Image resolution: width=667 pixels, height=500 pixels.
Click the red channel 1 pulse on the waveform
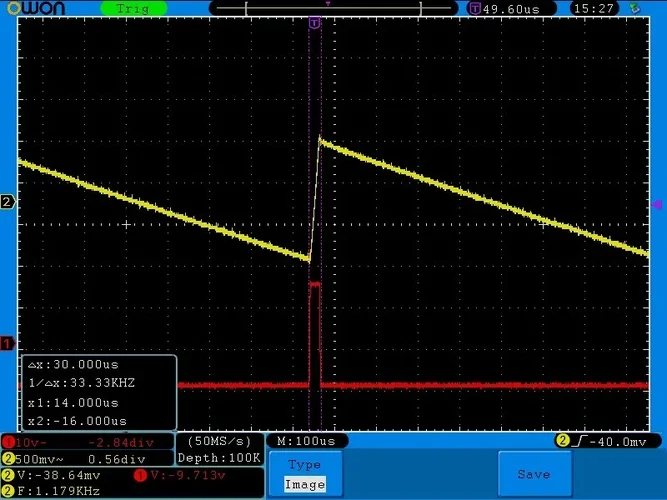pos(315,334)
